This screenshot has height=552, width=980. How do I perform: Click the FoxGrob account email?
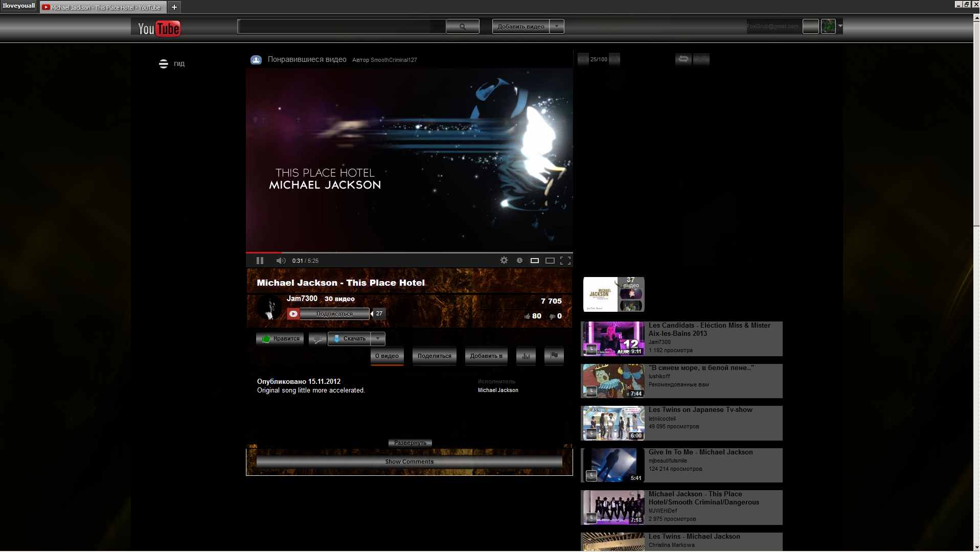tap(772, 26)
